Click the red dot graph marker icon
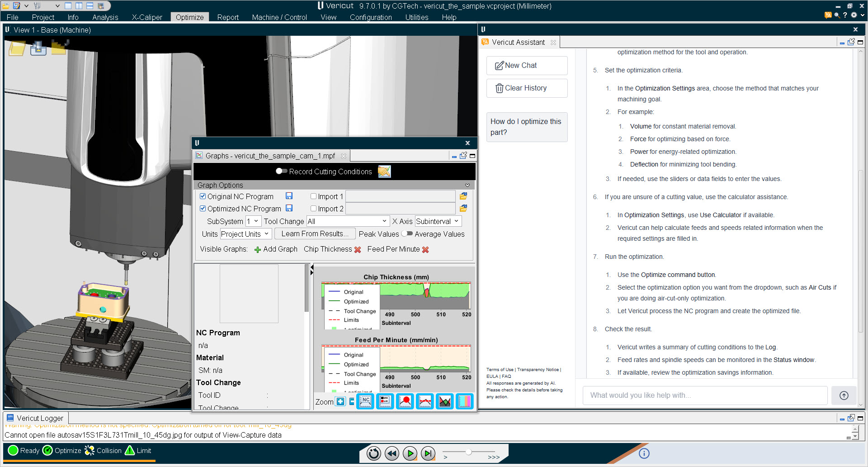This screenshot has height=467, width=868. (405, 401)
